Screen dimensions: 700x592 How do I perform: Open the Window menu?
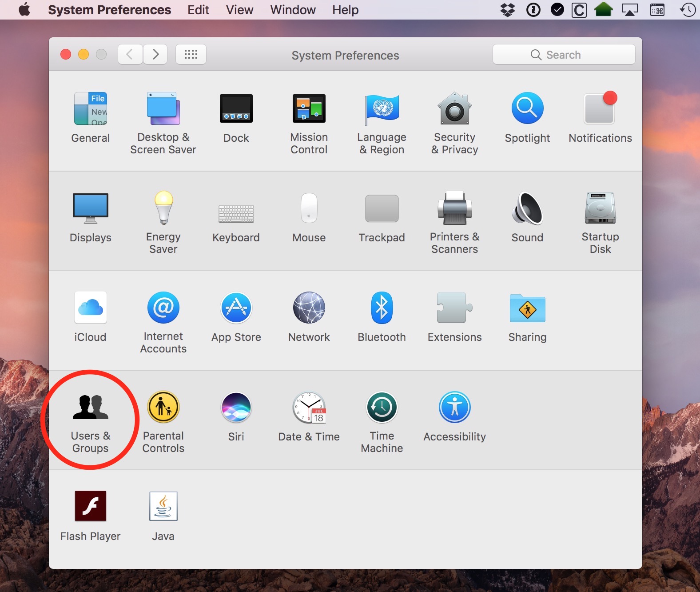293,10
